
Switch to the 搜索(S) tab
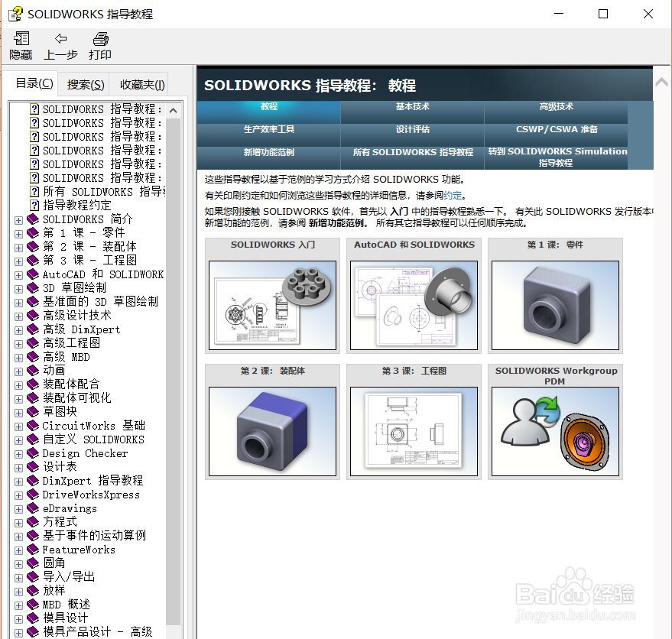pyautogui.click(x=86, y=84)
